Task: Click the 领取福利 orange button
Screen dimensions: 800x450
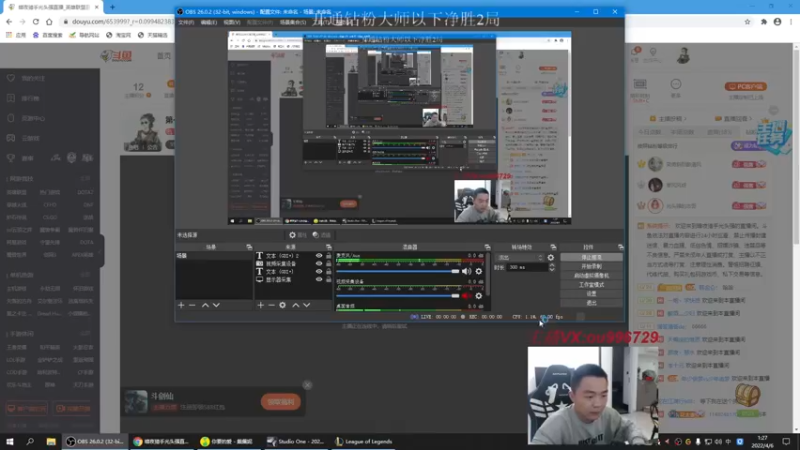Action: [x=281, y=402]
